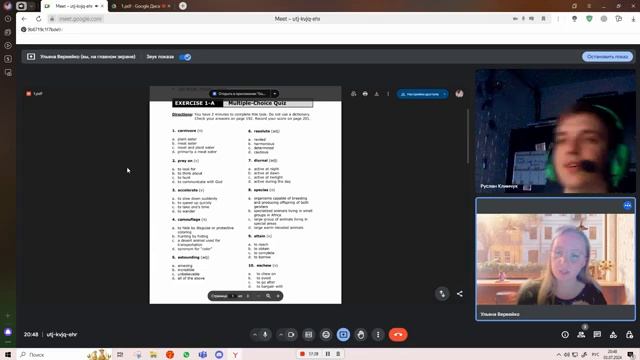Leave the call with red hang-up button
Screen dimensions: 640x360
tap(398, 335)
